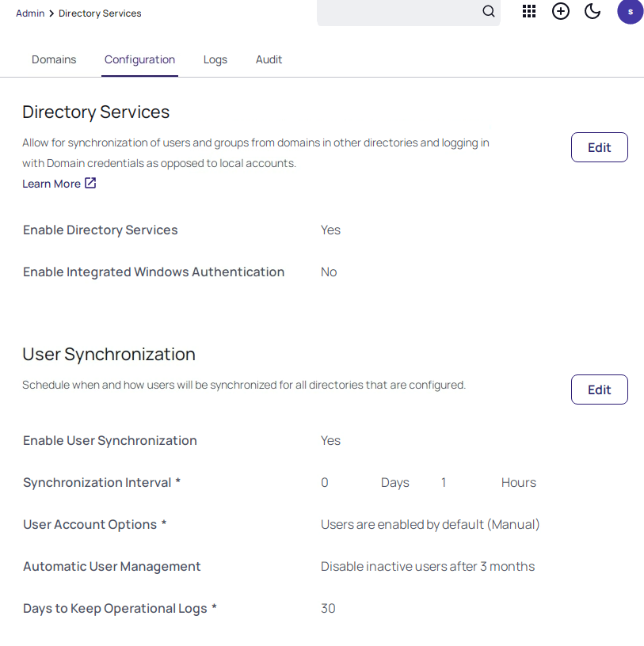
Task: Click the Enable Integrated Windows Authentication value
Action: (x=329, y=272)
